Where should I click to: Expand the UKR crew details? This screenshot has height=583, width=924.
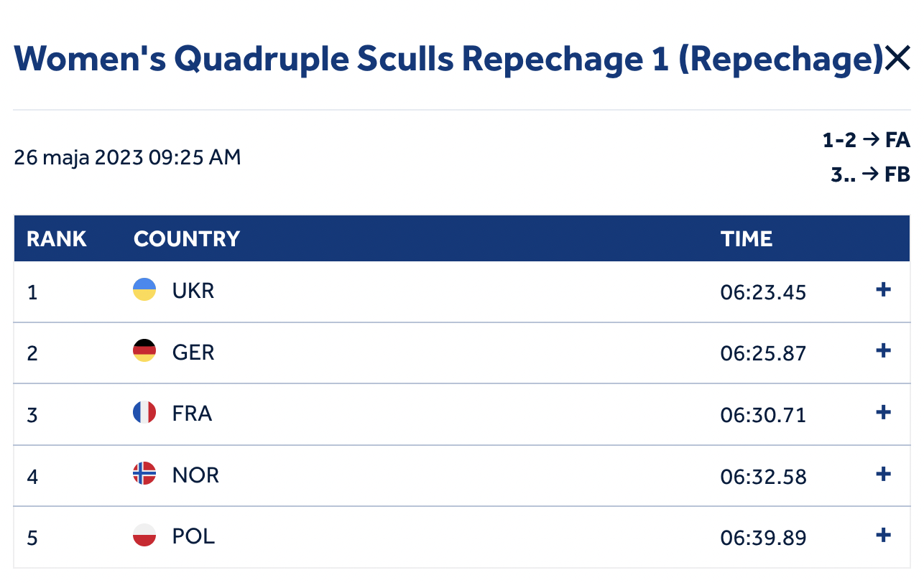[x=884, y=289]
